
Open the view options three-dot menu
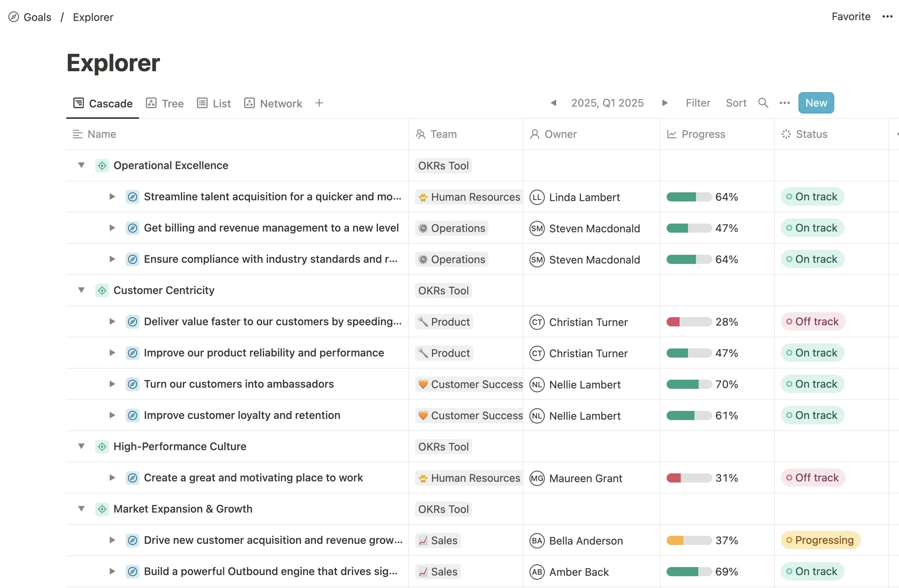[x=784, y=103]
